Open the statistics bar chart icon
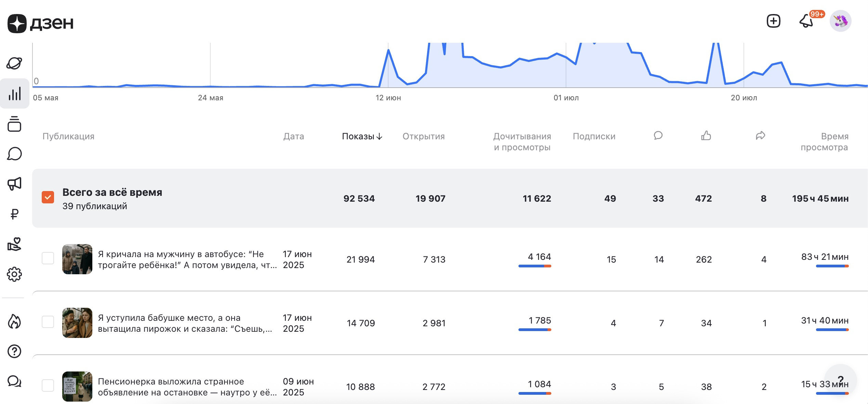 pos(14,93)
